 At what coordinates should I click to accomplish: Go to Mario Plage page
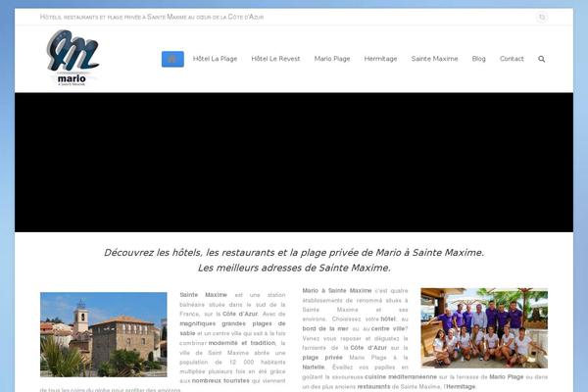click(x=332, y=59)
